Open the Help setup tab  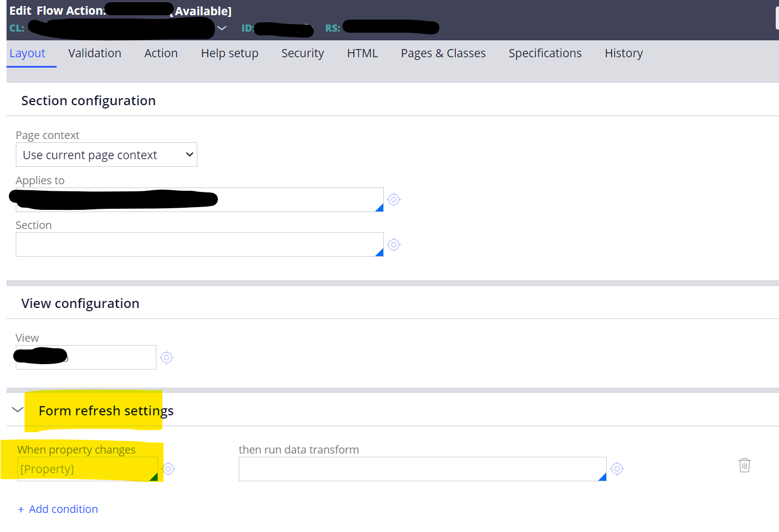click(229, 53)
